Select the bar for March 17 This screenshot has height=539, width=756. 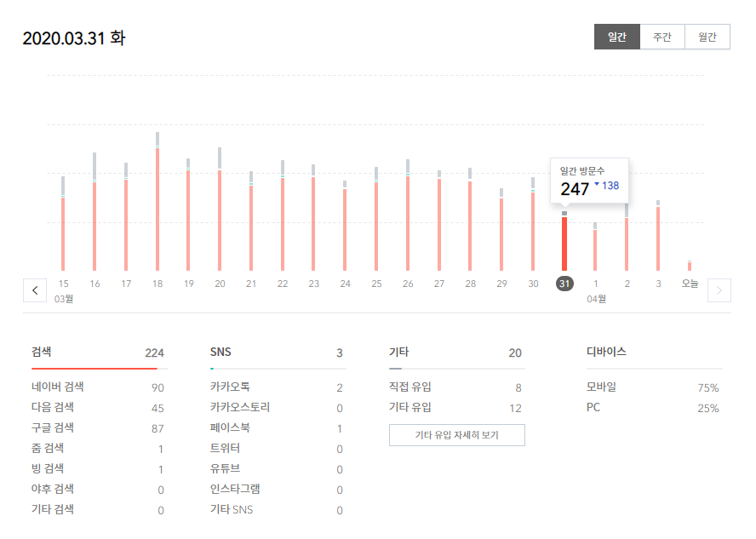[126, 217]
